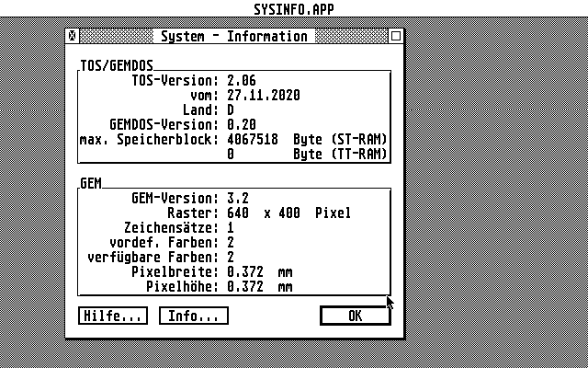Click the OK button
Screen dimensions: 588x368
356,316
